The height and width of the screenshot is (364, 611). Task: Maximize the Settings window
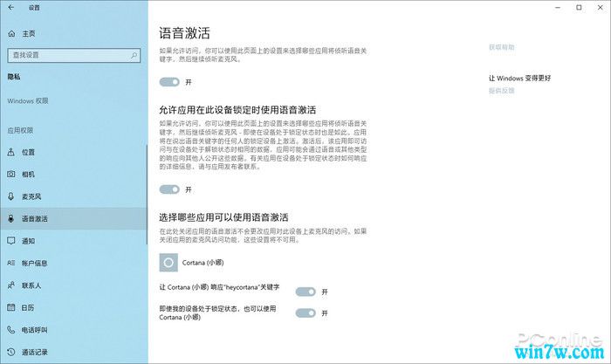pos(579,7)
